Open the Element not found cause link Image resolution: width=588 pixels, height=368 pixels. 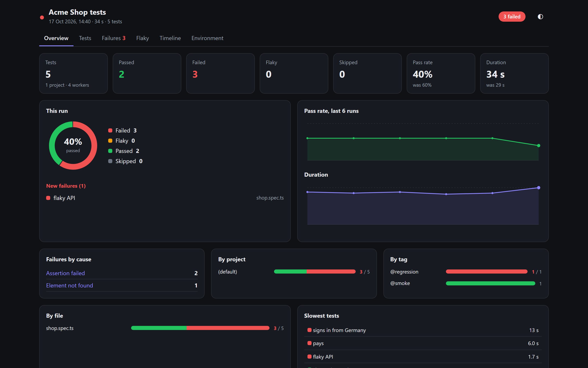(69, 285)
